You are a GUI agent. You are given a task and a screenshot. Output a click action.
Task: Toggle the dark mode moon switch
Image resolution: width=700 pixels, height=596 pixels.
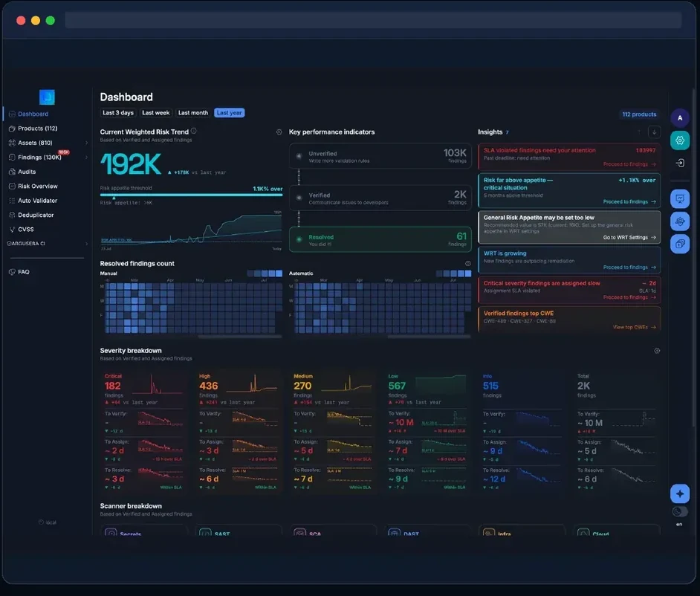pyautogui.click(x=679, y=511)
